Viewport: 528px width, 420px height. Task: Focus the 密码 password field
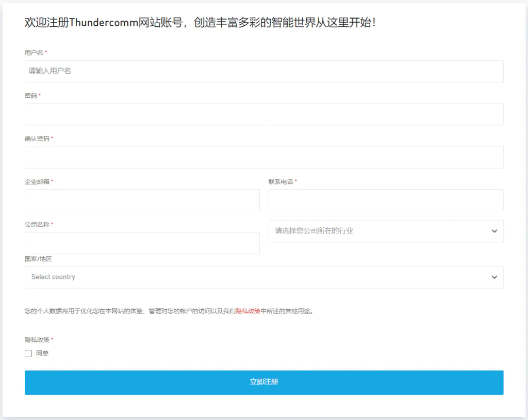pyautogui.click(x=264, y=114)
